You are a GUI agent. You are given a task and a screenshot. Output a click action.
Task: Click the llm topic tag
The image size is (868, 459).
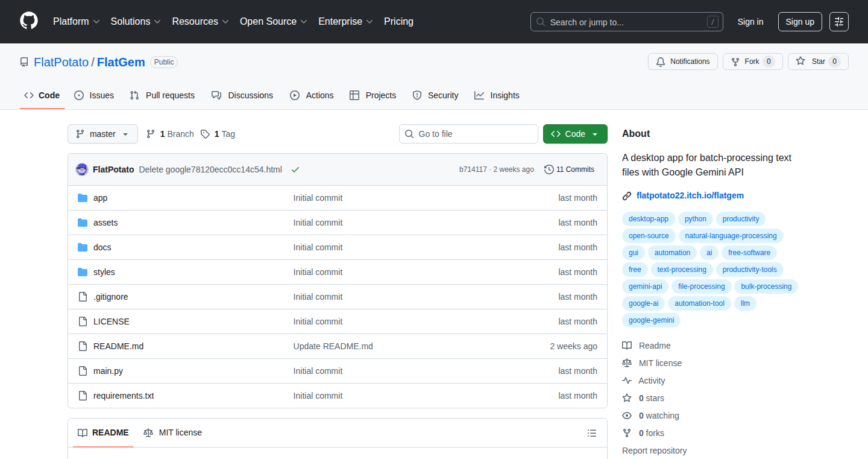coord(745,303)
